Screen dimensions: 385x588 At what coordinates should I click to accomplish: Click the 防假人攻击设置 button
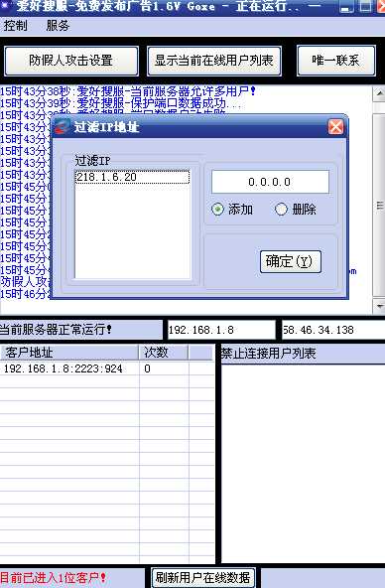coord(71,61)
